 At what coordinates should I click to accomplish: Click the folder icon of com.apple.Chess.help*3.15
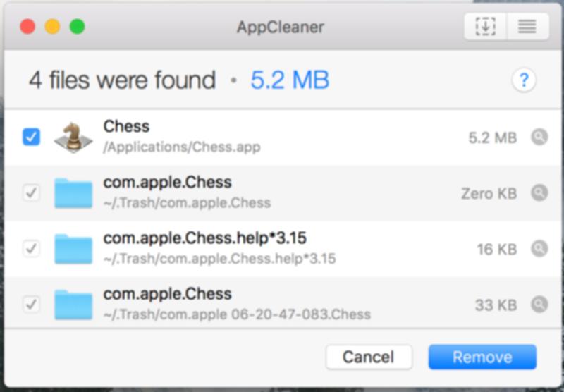[73, 249]
